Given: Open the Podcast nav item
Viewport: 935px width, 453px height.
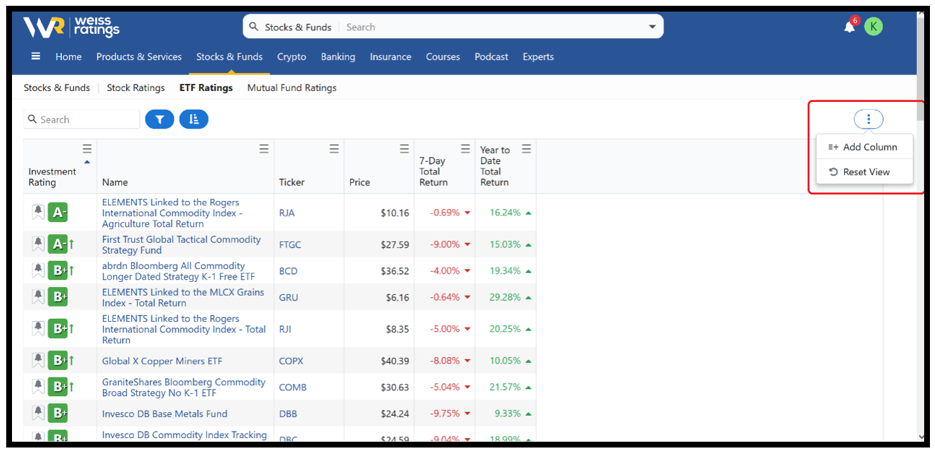Looking at the screenshot, I should (x=491, y=57).
